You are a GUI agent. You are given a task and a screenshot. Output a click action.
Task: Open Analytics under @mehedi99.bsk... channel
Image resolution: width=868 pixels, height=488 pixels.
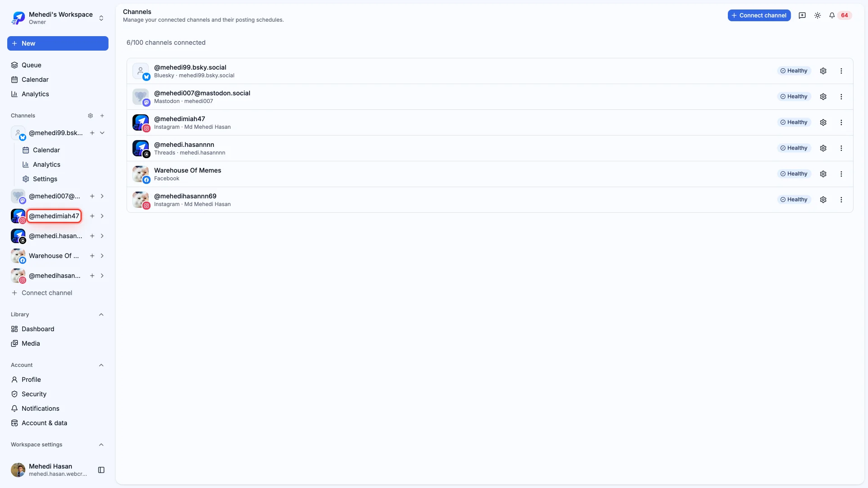pos(63,164)
